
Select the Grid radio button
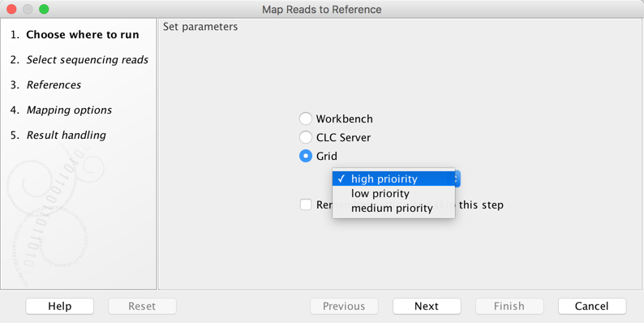[306, 156]
